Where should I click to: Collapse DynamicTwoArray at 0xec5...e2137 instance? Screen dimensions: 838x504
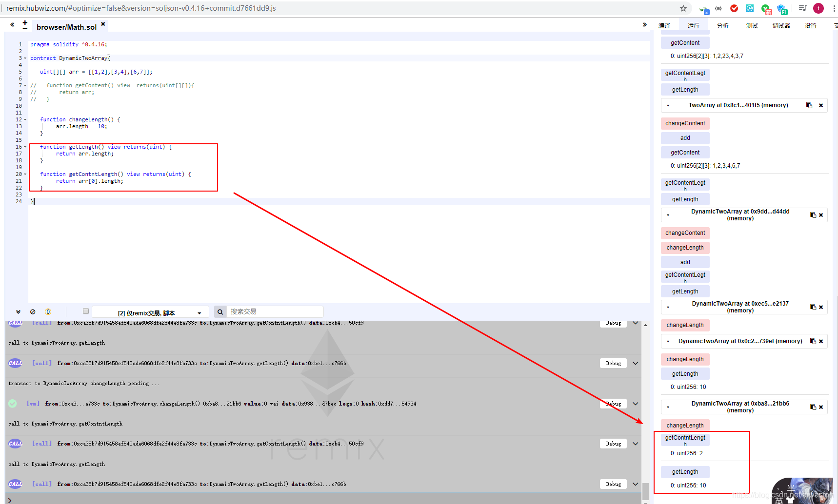pos(668,307)
